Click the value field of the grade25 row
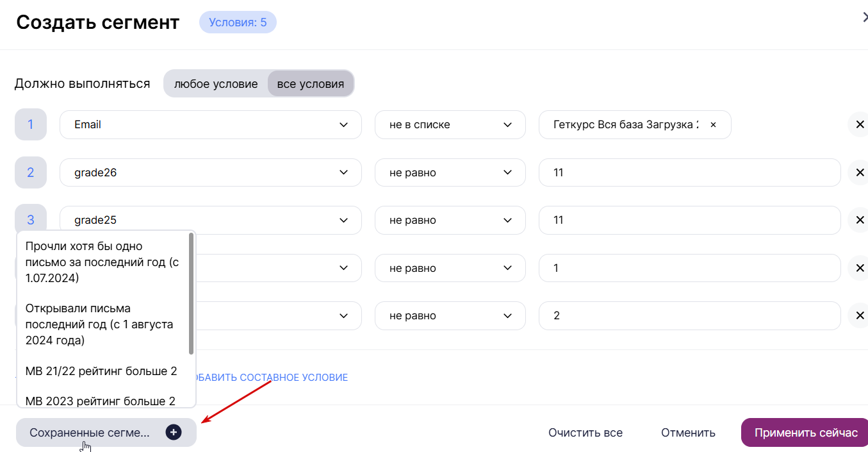 [x=690, y=220]
